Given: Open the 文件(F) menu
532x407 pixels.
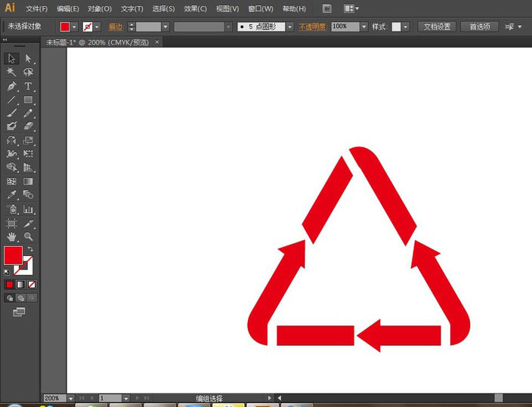Looking at the screenshot, I should (36, 8).
